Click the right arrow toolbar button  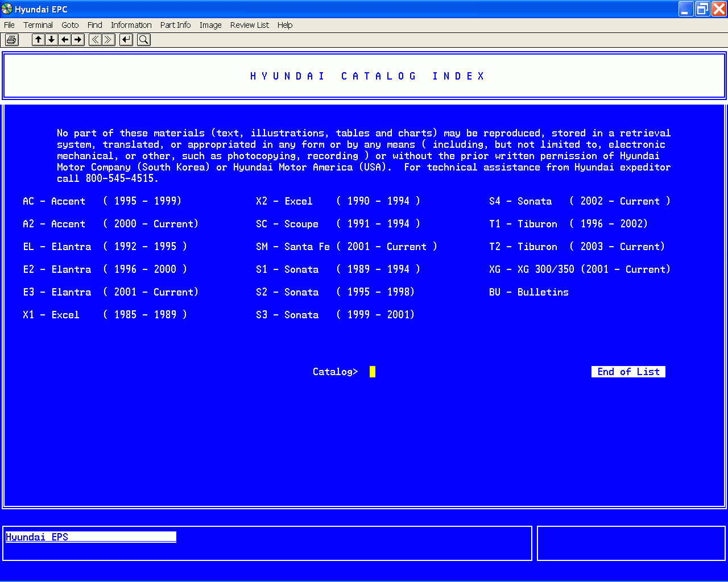click(78, 39)
